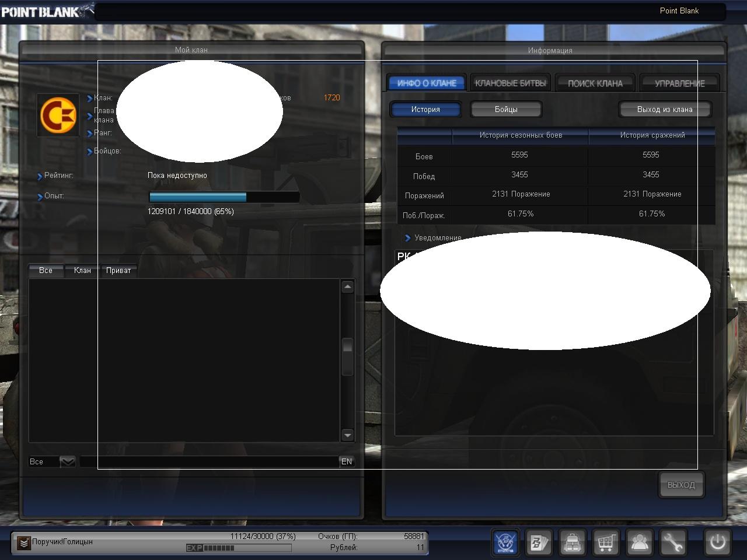Click the clan experience progress bar
The width and height of the screenshot is (747, 560).
[224, 197]
